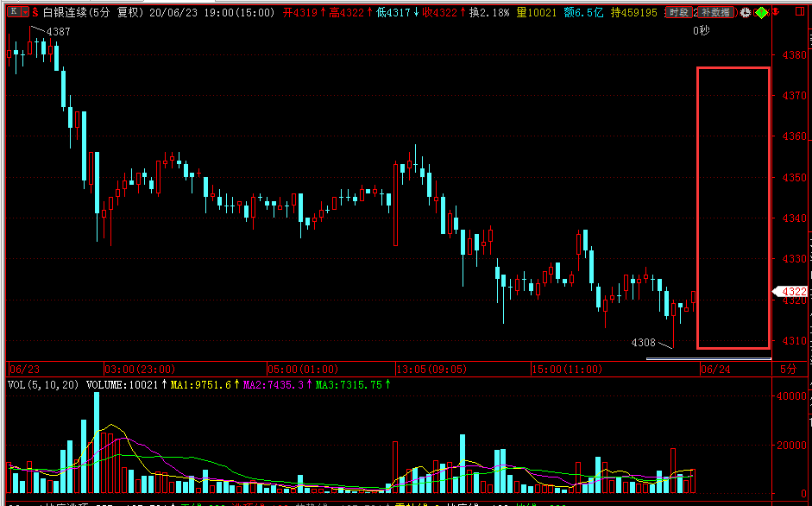Screen dimensions: 812x506
Task: Click the 0秒 countdown text
Action: point(702,31)
